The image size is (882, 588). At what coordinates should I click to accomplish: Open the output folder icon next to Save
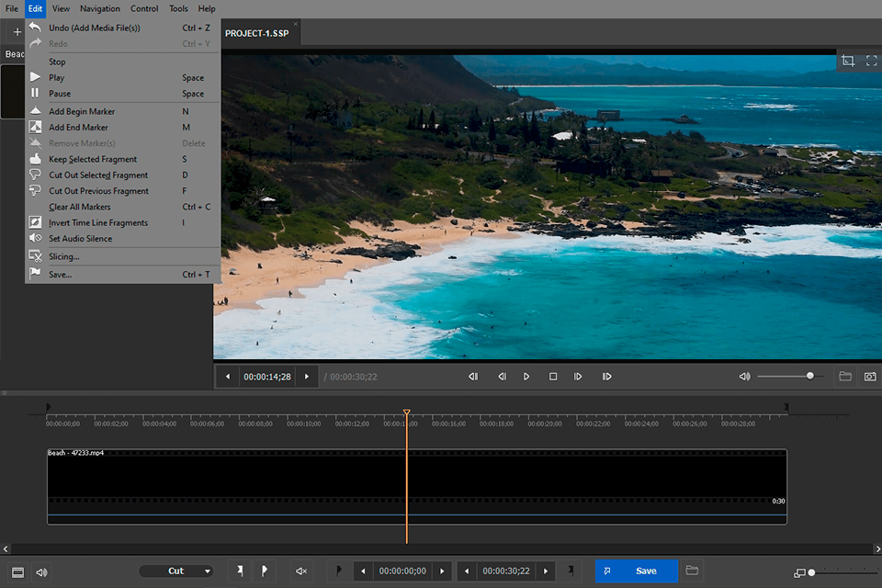(x=691, y=571)
